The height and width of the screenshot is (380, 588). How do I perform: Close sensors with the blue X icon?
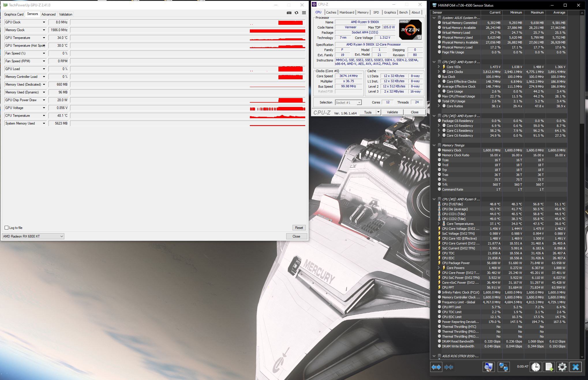click(x=576, y=367)
